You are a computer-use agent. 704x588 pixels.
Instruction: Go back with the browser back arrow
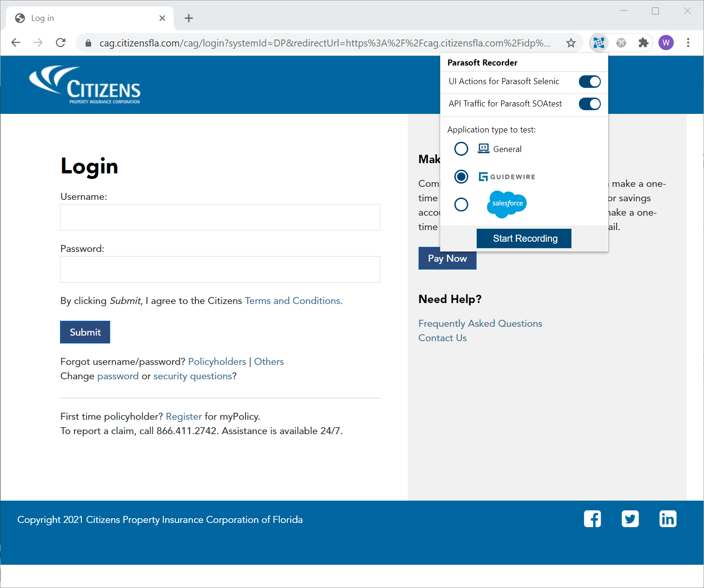pyautogui.click(x=16, y=43)
